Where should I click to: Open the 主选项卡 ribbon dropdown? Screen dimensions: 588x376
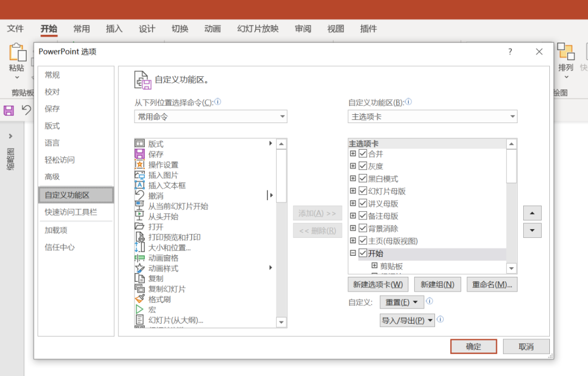[432, 116]
